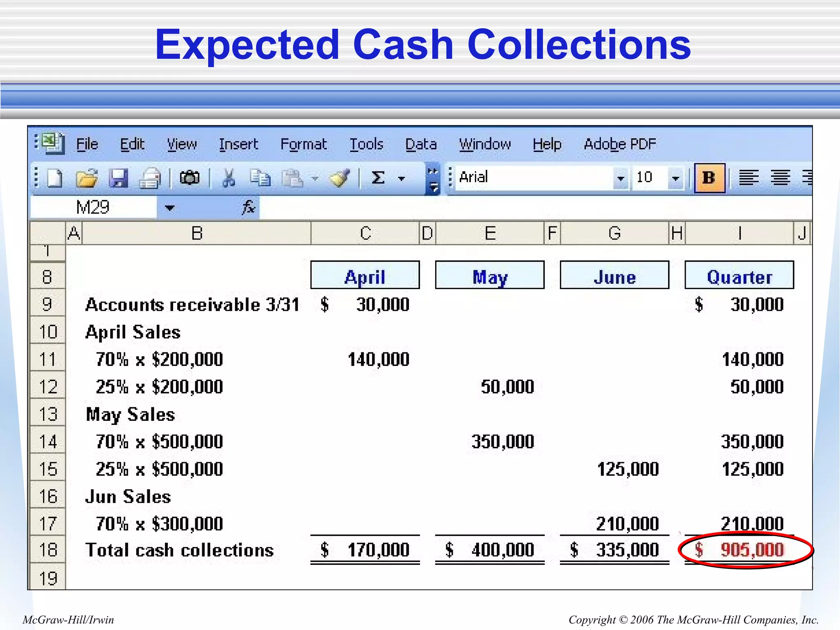Screen dimensions: 840x630
Task: Open the Help menu
Action: click(547, 144)
